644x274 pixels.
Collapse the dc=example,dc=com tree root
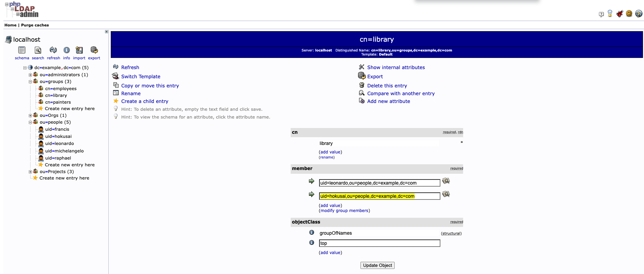[x=25, y=68]
